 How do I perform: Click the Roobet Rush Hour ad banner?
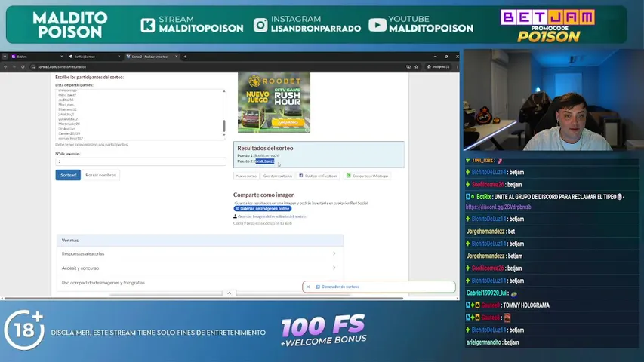(x=274, y=103)
